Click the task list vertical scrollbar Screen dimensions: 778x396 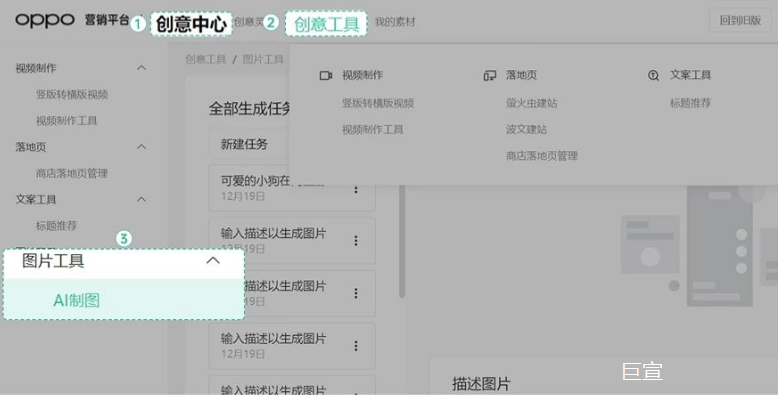pyautogui.click(x=402, y=241)
